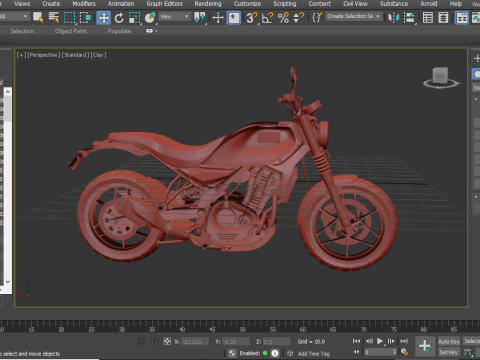This screenshot has height=360, width=480.
Task: Open the Civil View menu
Action: tap(355, 4)
